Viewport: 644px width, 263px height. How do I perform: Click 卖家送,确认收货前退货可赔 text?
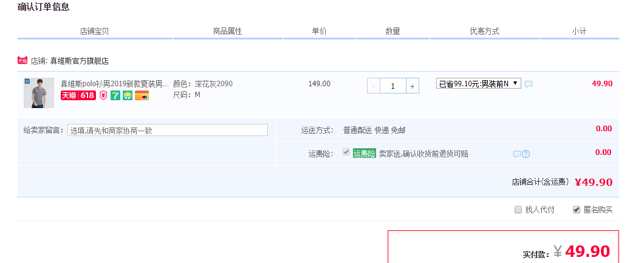tap(423, 154)
